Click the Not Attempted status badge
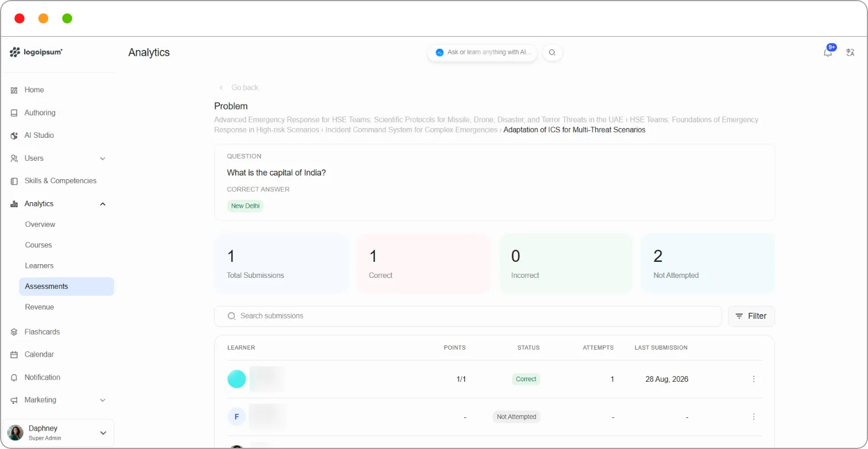This screenshot has height=449, width=868. (x=516, y=417)
